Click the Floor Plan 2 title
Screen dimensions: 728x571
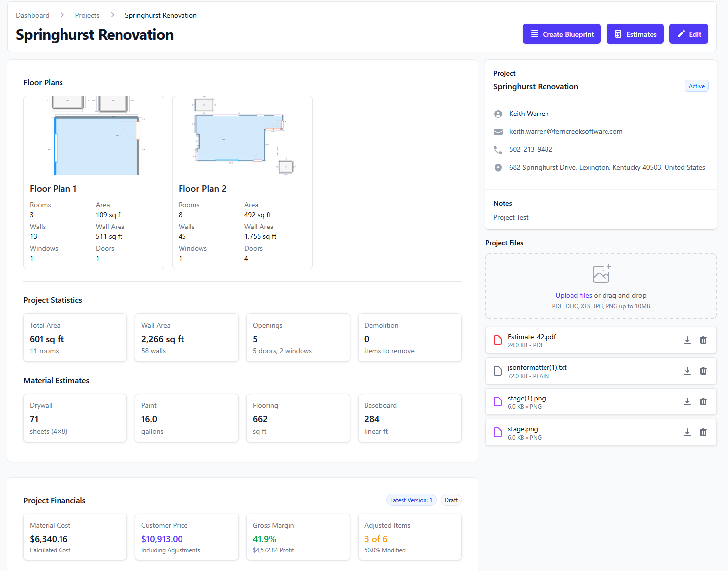(202, 189)
